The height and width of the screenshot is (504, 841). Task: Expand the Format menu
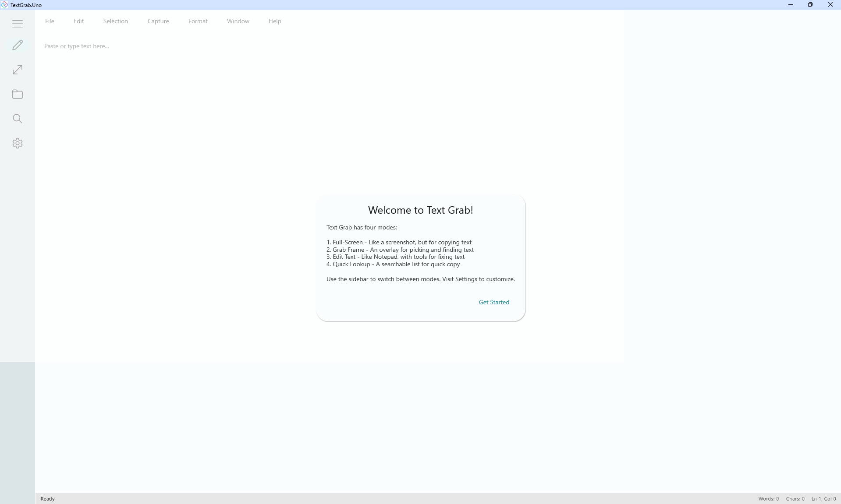point(198,21)
